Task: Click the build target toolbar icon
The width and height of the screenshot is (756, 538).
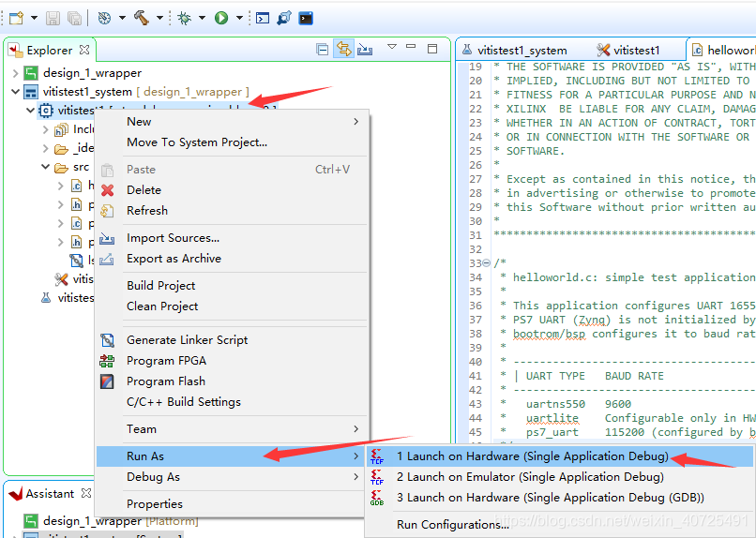Action: pos(104,19)
